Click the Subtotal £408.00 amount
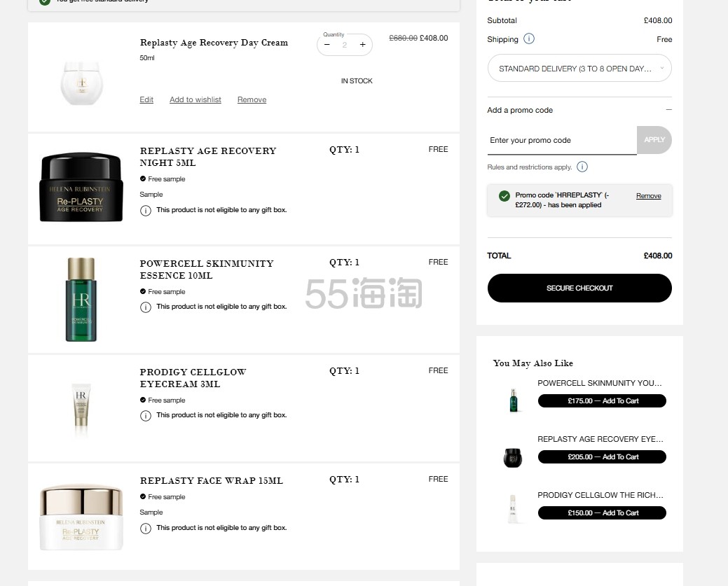728x586 pixels. pyautogui.click(x=658, y=20)
